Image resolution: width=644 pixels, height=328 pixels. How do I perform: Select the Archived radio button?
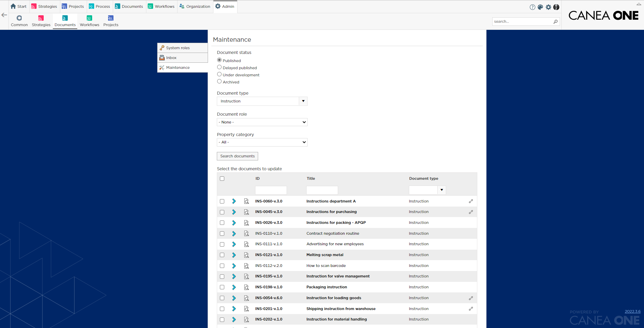(x=219, y=81)
